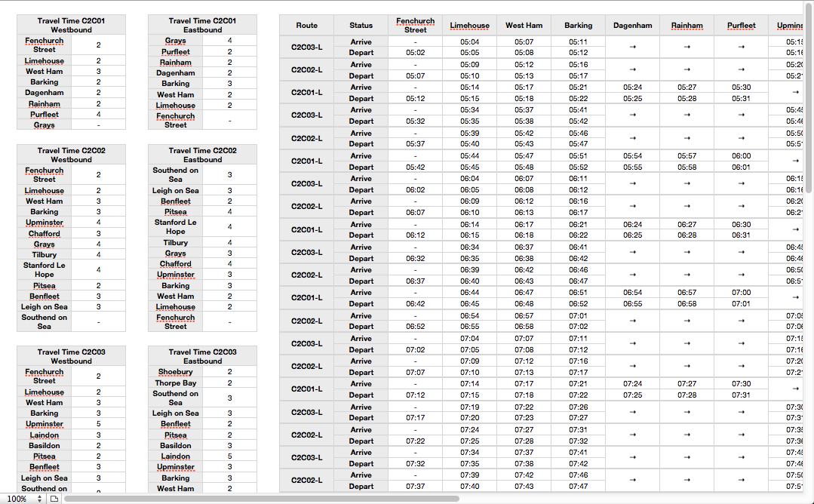Viewport: 814px width, 504px height.
Task: Select C2C03-L route cell departing 07:17
Action: pyautogui.click(x=306, y=412)
